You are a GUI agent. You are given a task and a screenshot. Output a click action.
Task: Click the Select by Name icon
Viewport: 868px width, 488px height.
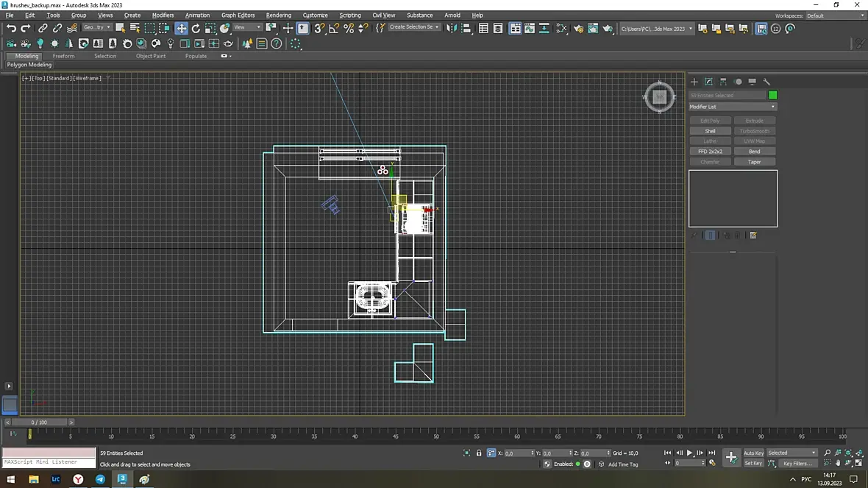135,28
